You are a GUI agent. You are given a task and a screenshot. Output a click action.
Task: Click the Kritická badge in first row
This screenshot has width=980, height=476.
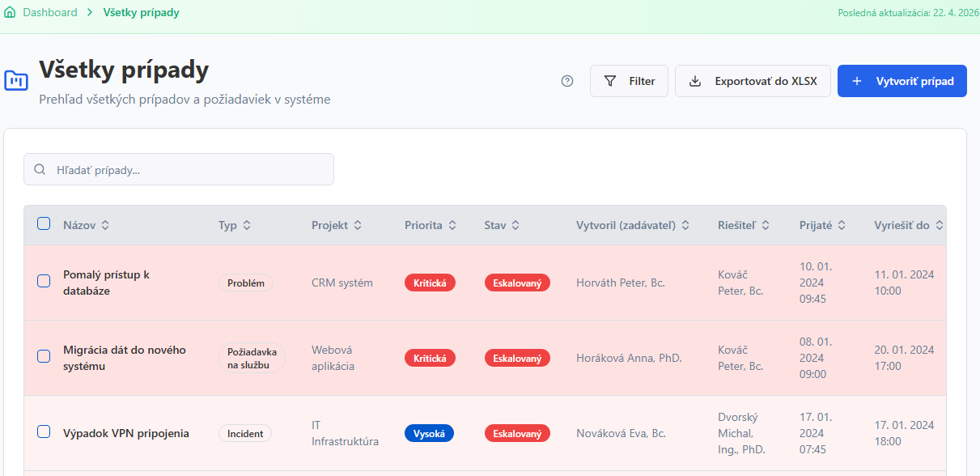[x=430, y=283]
